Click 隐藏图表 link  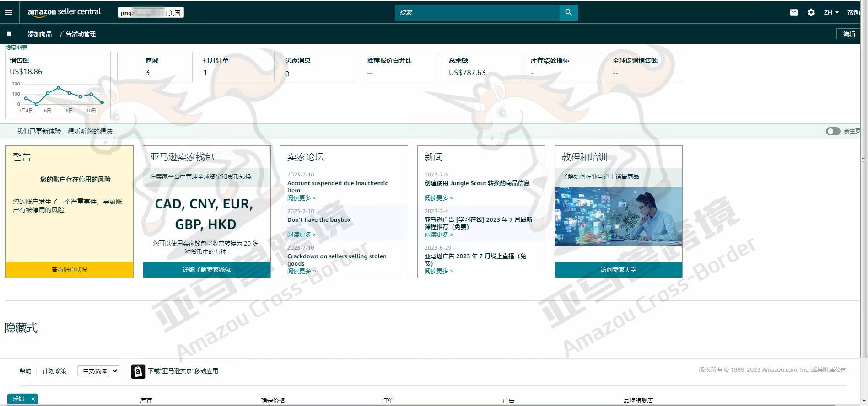tap(16, 48)
